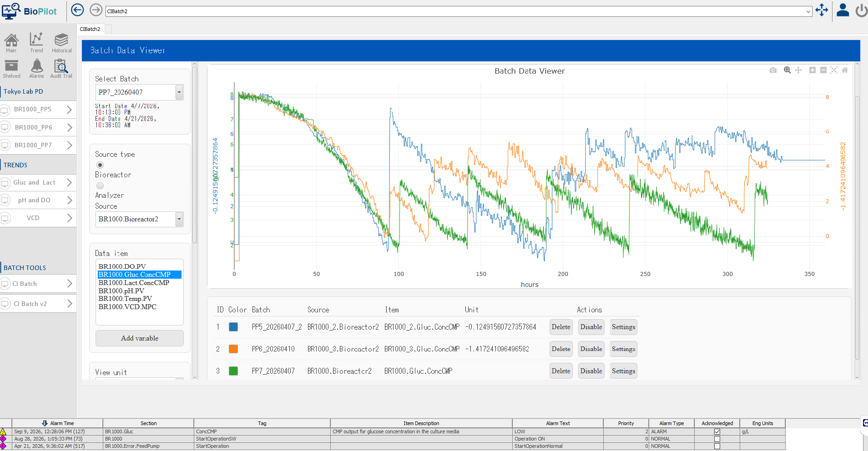Delete the PP5_20260407_2 trace row
This screenshot has height=451, width=868.
[561, 327]
